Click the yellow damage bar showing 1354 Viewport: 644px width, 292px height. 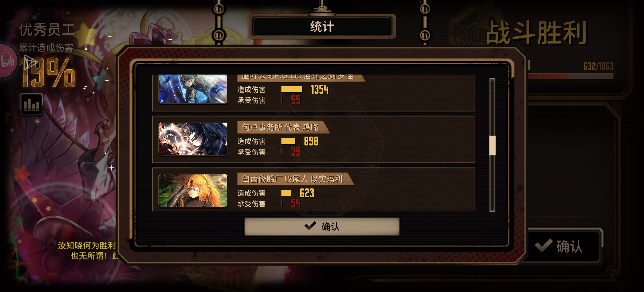click(291, 89)
